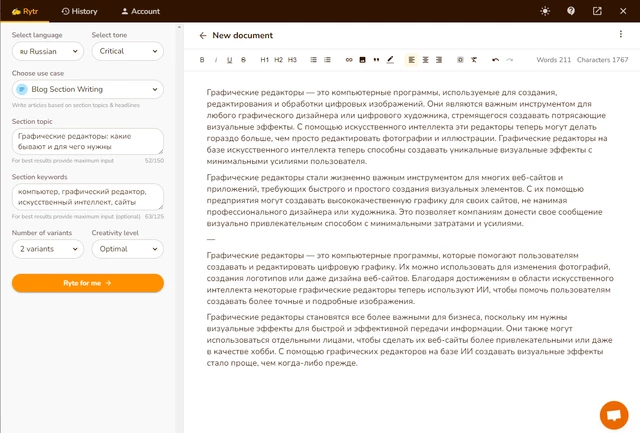Apply blockquote formatting
Screen dimensions: 640x433
coord(376,60)
